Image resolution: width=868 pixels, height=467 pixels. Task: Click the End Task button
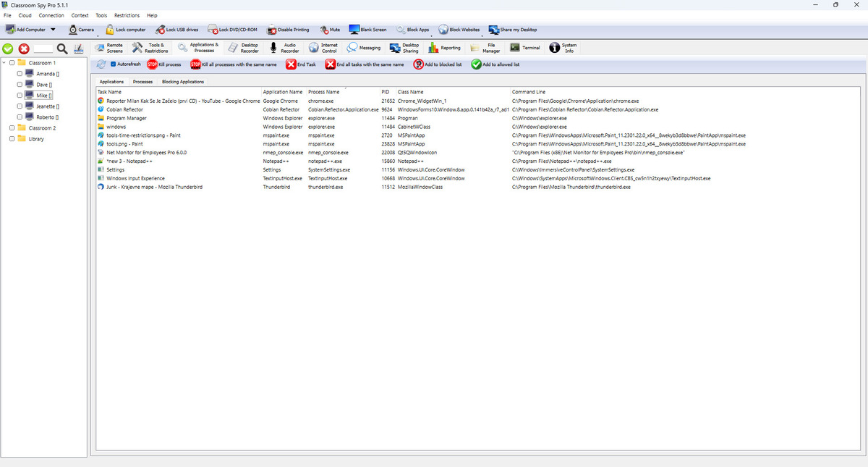[x=300, y=64]
